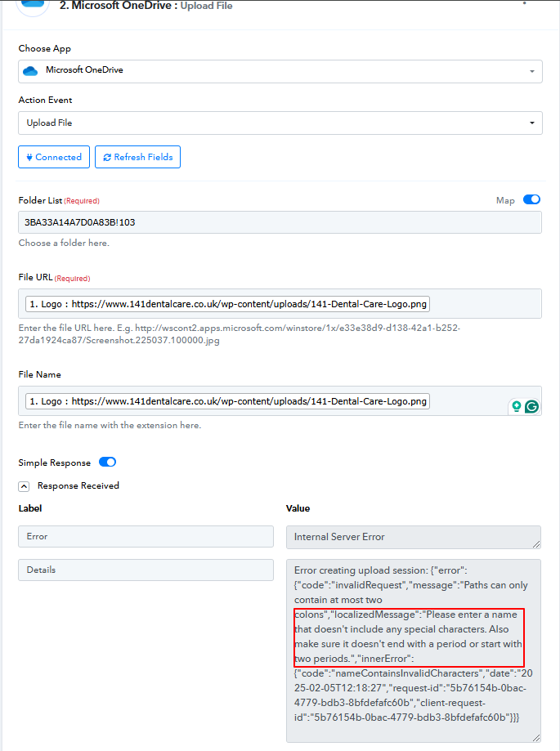560x751 pixels.
Task: Click the 'Label' column header
Action: (30, 508)
